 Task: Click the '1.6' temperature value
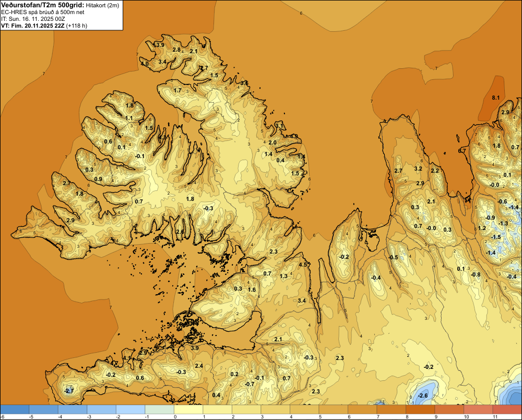click(x=252, y=290)
